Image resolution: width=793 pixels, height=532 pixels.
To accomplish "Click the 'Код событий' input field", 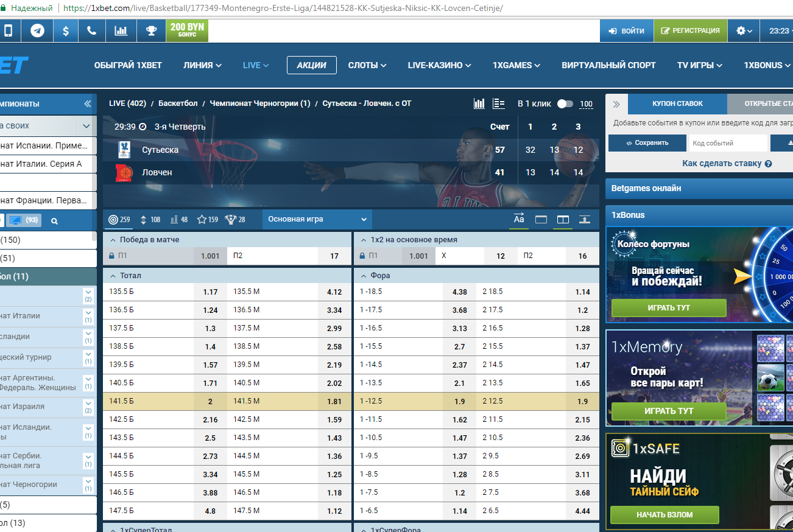I will tap(728, 143).
